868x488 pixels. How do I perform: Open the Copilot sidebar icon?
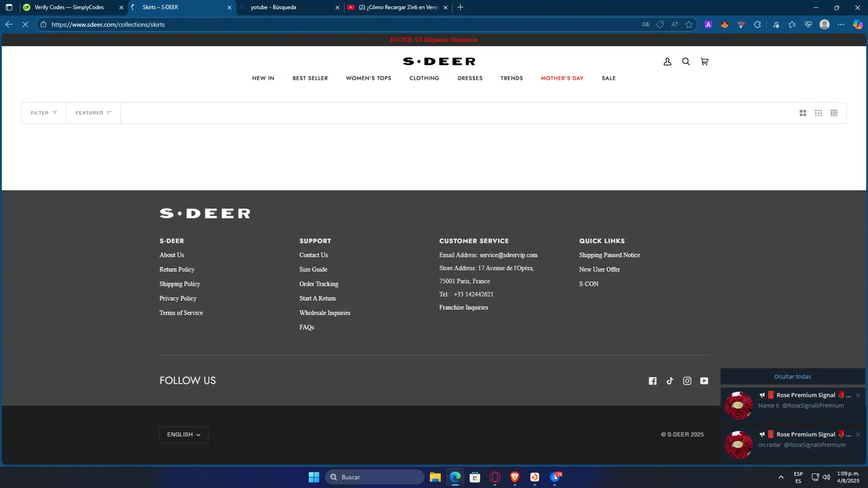tap(858, 24)
